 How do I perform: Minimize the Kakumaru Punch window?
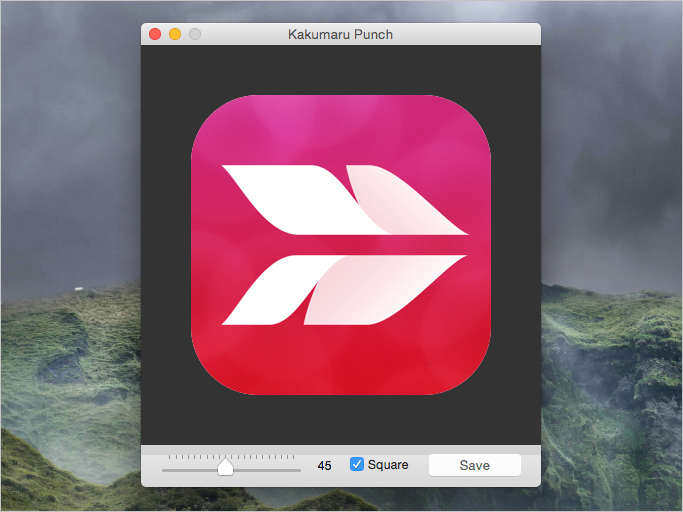pyautogui.click(x=175, y=34)
